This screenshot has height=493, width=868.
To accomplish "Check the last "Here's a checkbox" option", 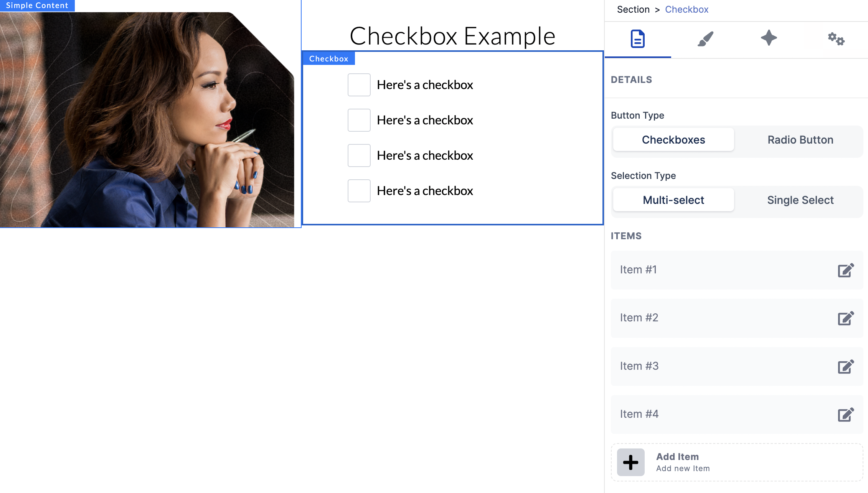I will [x=358, y=191].
